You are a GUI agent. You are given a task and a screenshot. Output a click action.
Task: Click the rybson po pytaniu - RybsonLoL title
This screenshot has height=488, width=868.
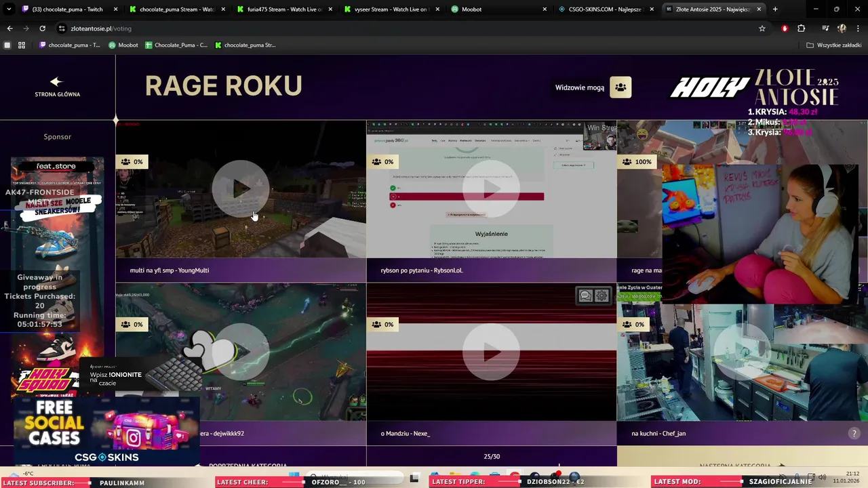[x=422, y=270]
